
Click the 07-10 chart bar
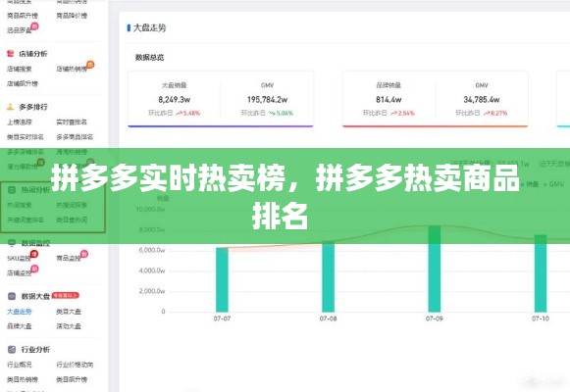tap(541, 273)
